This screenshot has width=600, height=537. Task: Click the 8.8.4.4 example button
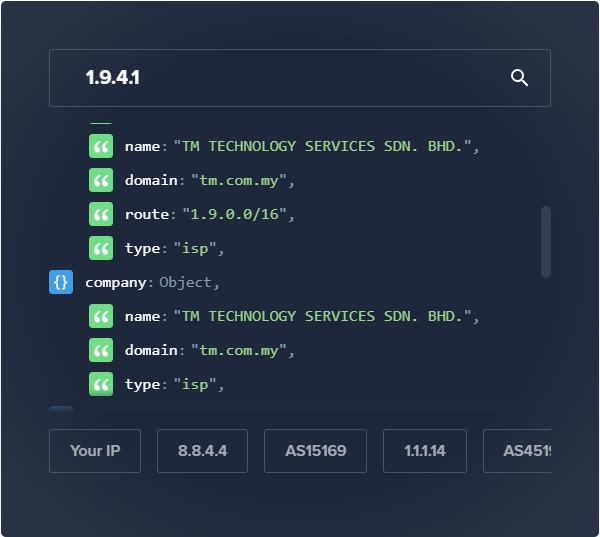click(202, 451)
